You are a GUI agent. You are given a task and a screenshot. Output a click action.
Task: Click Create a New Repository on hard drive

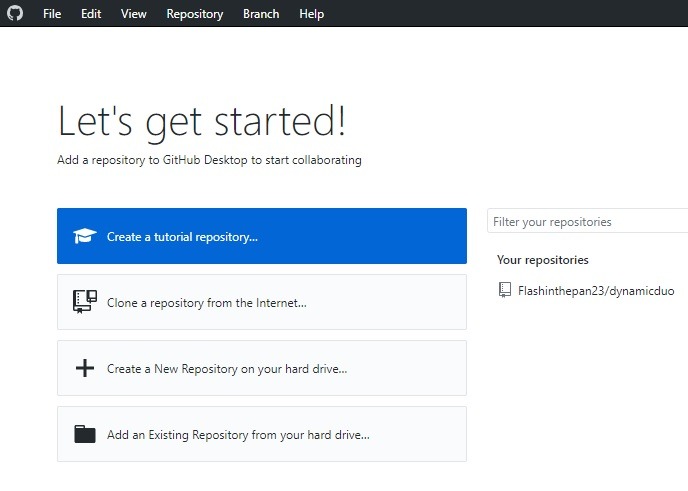click(262, 368)
